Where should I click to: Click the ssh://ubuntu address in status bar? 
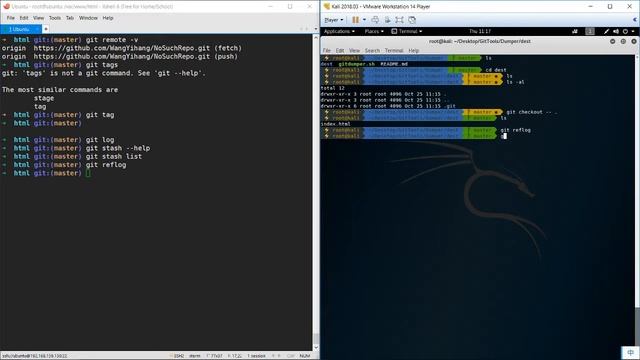click(34, 356)
